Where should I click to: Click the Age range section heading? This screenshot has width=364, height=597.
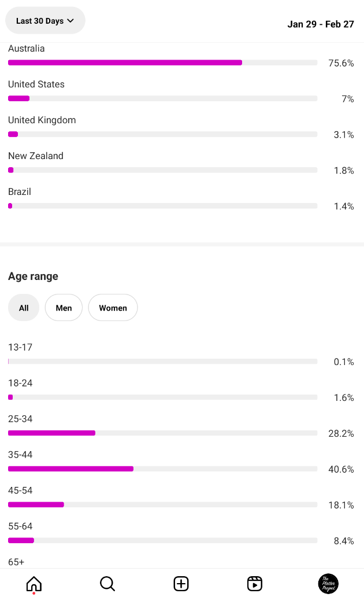[x=33, y=276]
